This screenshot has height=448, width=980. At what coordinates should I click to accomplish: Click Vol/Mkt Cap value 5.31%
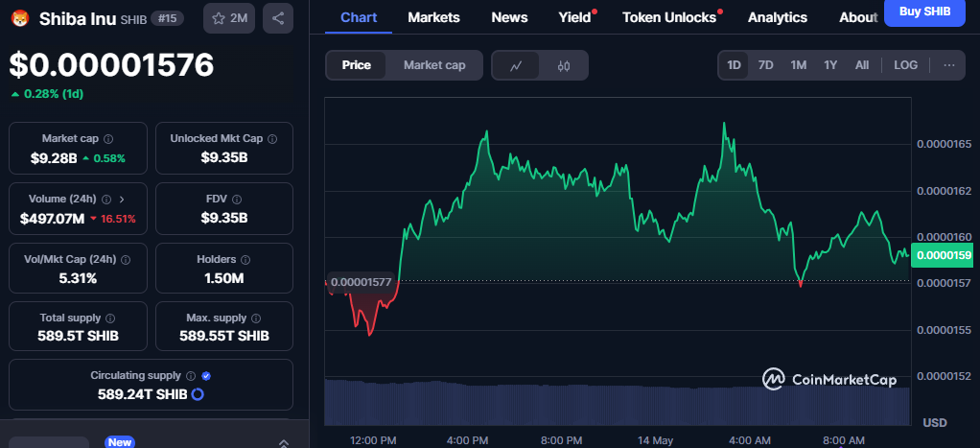point(78,278)
